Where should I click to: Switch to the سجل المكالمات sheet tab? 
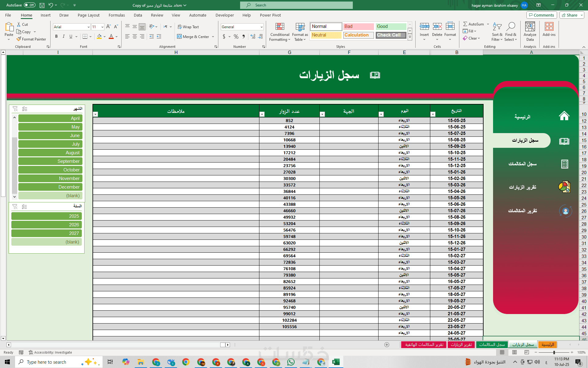pyautogui.click(x=492, y=345)
